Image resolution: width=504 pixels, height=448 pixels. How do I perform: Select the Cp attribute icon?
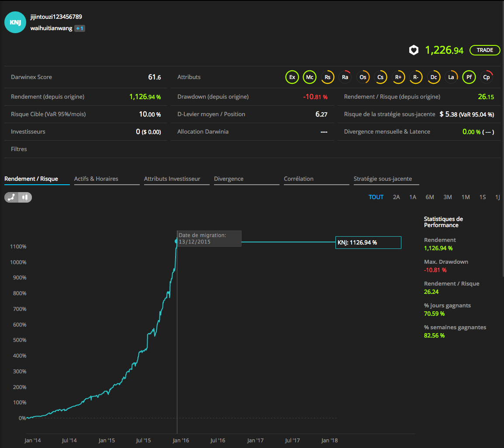pyautogui.click(x=487, y=77)
